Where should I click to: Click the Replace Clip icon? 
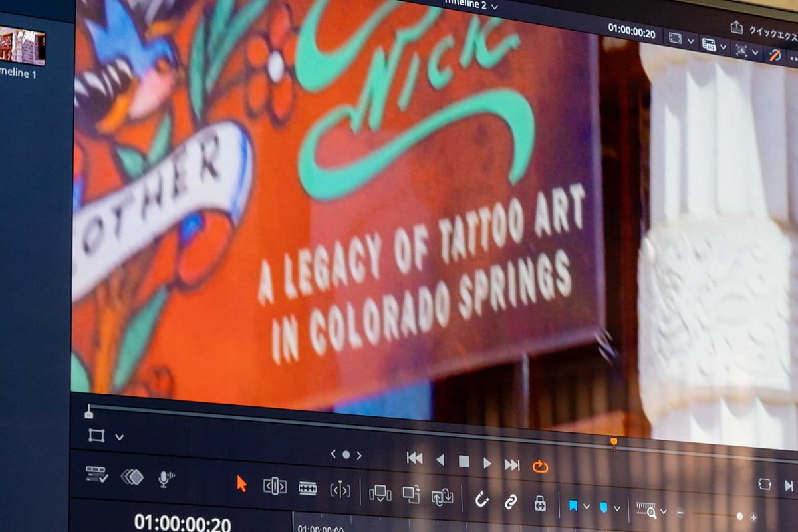(442, 497)
